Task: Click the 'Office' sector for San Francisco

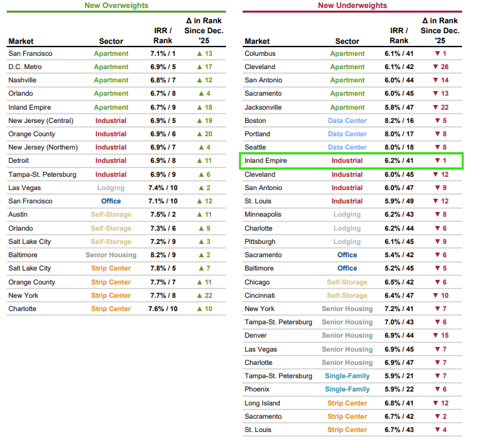Action: (111, 201)
